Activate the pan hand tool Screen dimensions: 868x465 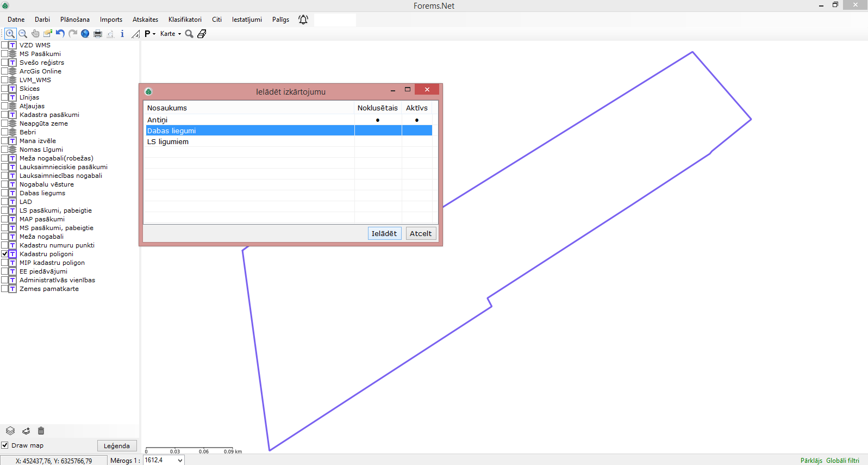(35, 34)
